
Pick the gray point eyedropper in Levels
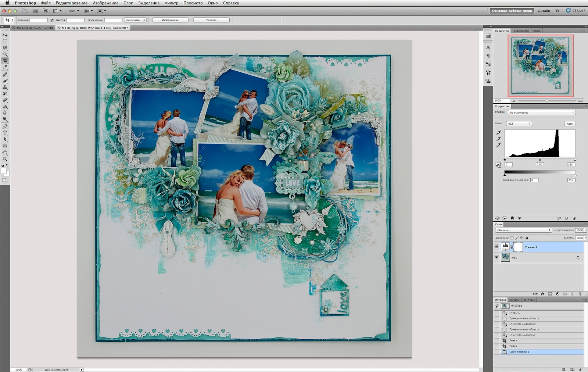point(499,139)
